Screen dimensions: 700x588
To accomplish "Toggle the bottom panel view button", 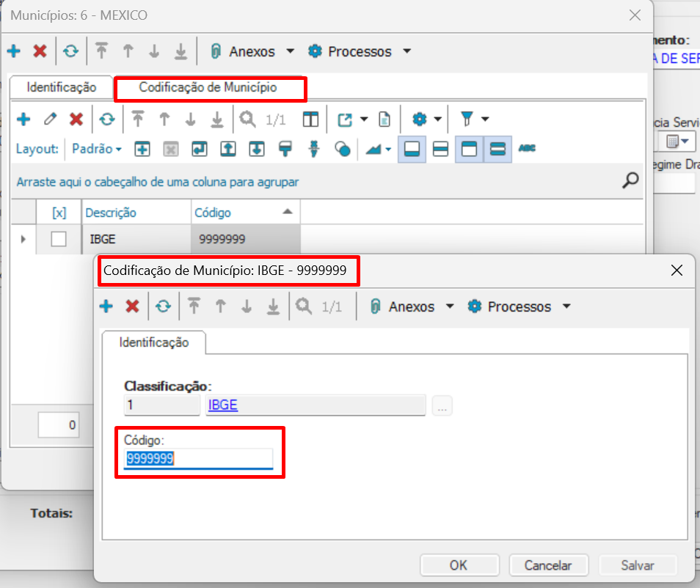I will pos(411,149).
